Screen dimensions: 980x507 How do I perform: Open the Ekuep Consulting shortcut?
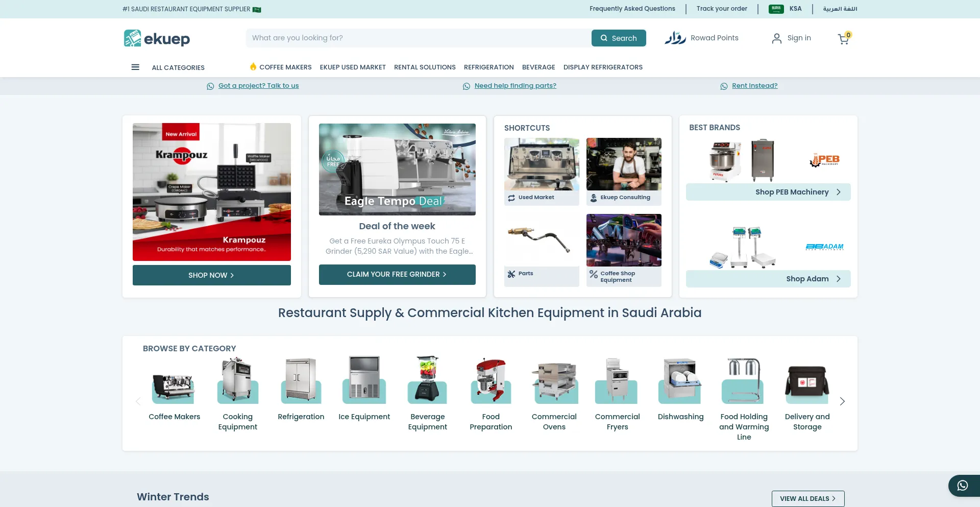click(x=623, y=171)
